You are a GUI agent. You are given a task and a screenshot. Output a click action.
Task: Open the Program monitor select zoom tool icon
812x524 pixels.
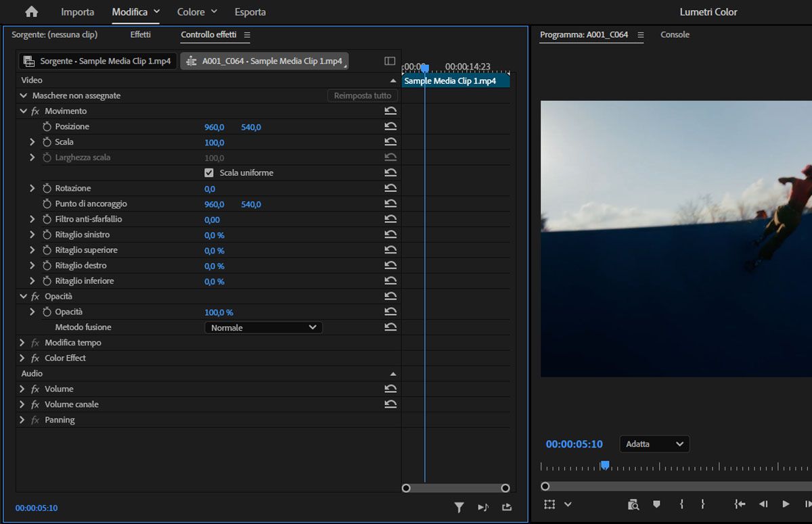[633, 504]
